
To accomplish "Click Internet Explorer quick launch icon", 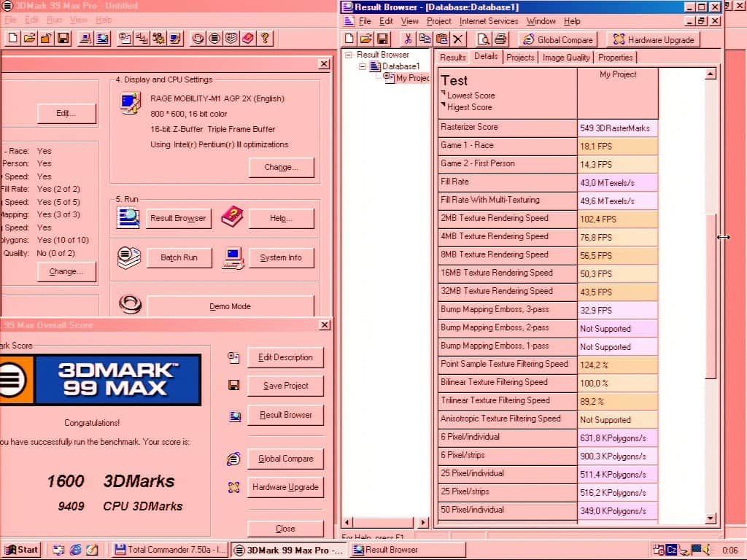I will tap(75, 550).
